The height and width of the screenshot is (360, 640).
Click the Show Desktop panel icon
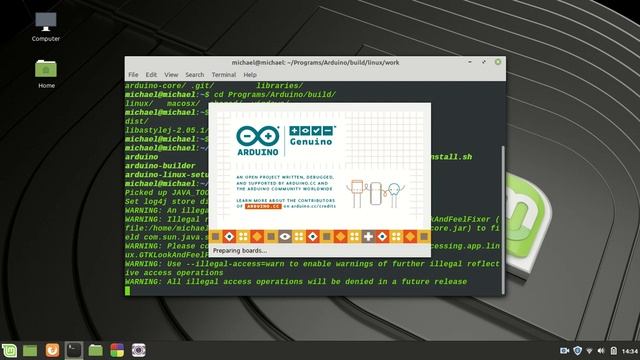tap(30, 350)
